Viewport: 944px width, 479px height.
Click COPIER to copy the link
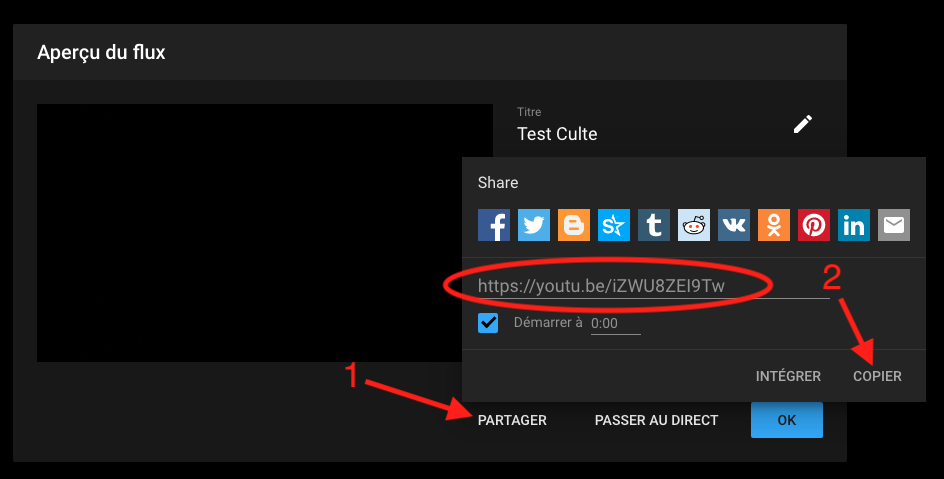(x=877, y=376)
